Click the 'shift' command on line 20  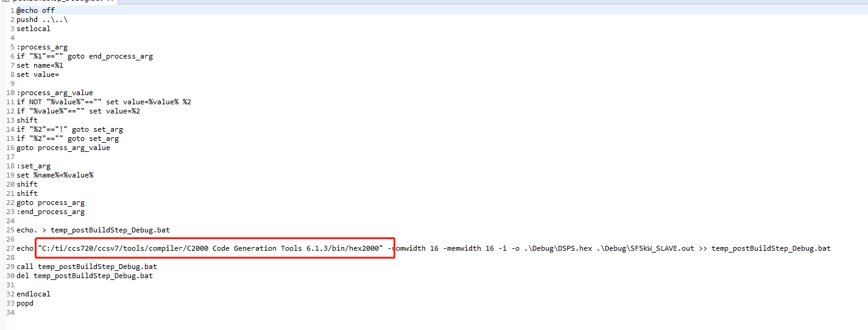[x=27, y=184]
